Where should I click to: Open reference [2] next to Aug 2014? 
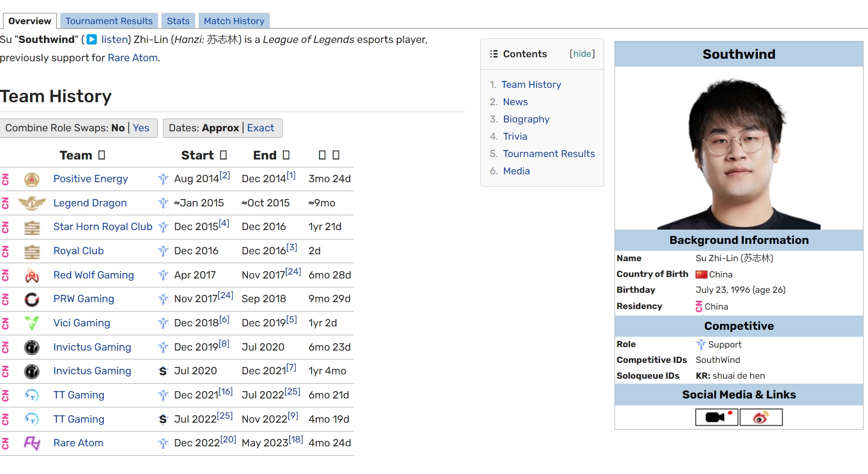[225, 175]
